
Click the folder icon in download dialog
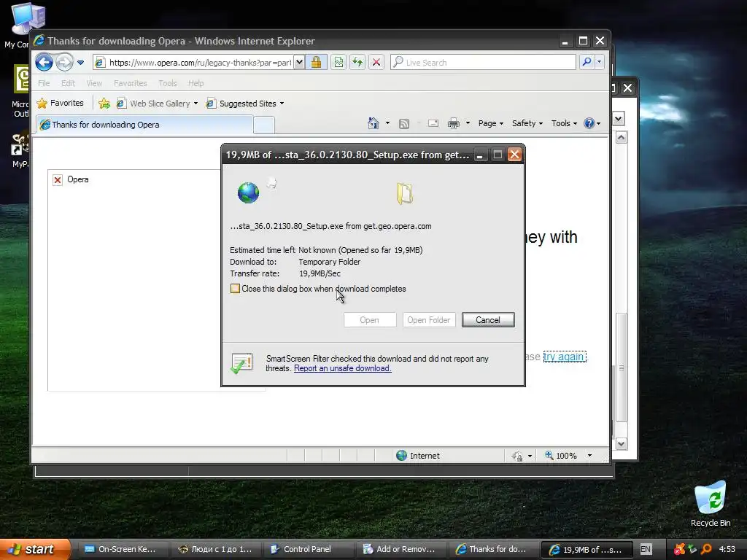coord(404,194)
